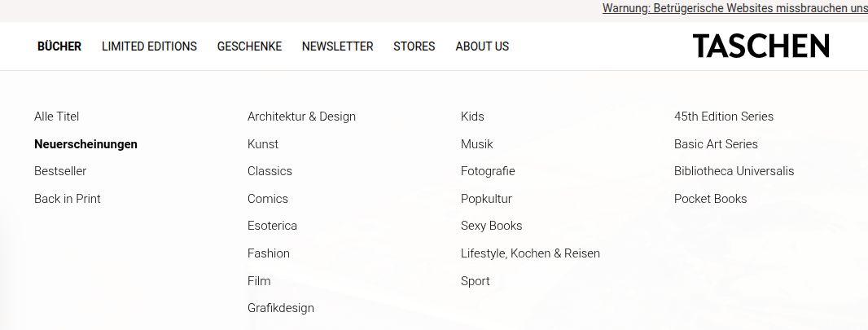868x330 pixels.
Task: View the Basic Art Series
Action: (716, 144)
